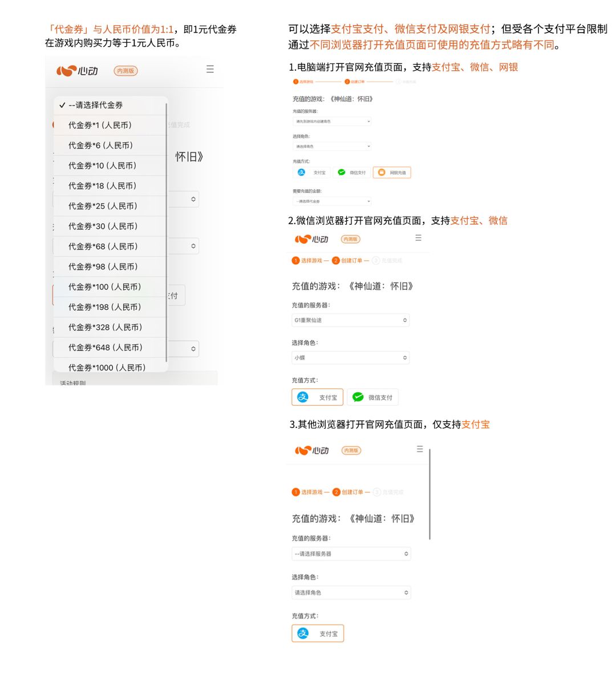Open hamburger menu in the other-browser screenshot
Screen dimensions: 616x679
click(x=419, y=449)
